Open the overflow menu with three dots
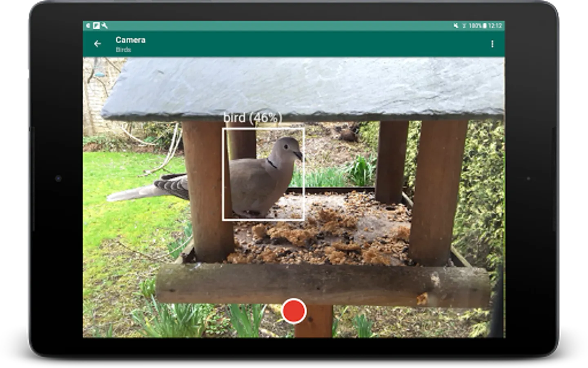Screen dimensions: 588x368 point(492,44)
